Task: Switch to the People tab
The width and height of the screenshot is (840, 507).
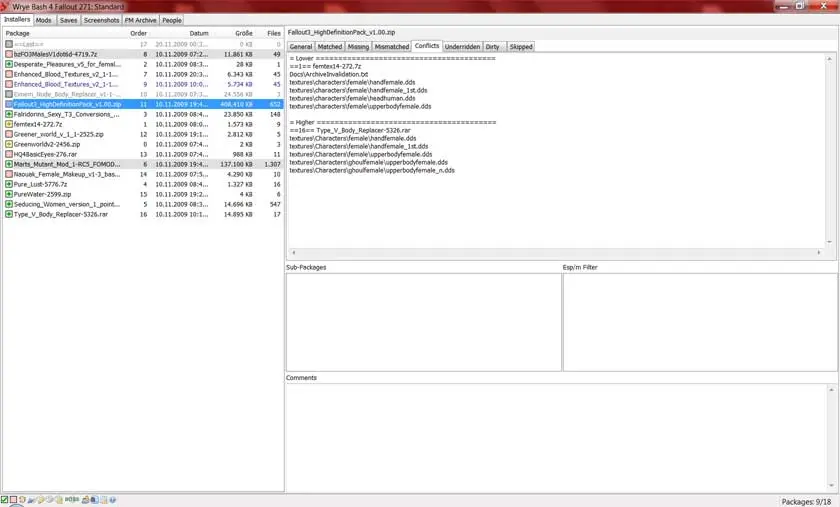Action: coord(172,20)
